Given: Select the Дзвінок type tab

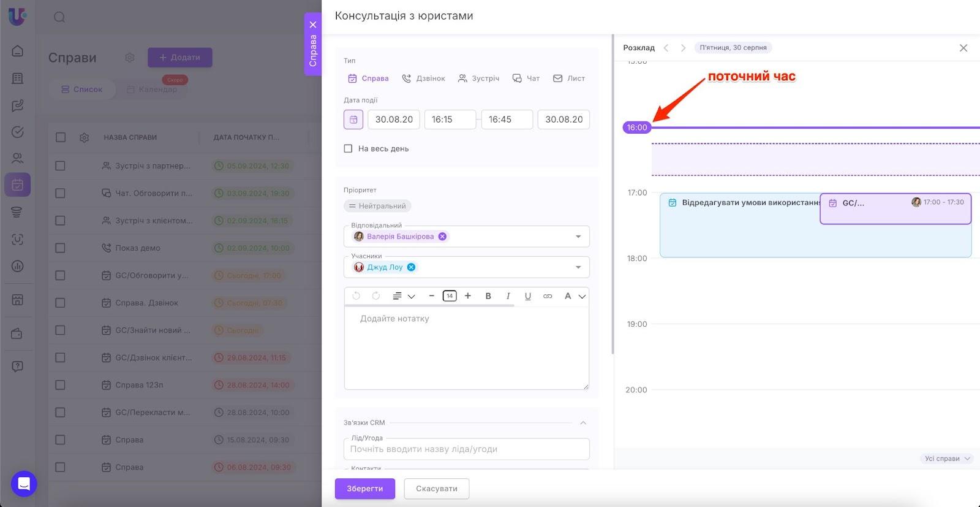Looking at the screenshot, I should tap(423, 78).
